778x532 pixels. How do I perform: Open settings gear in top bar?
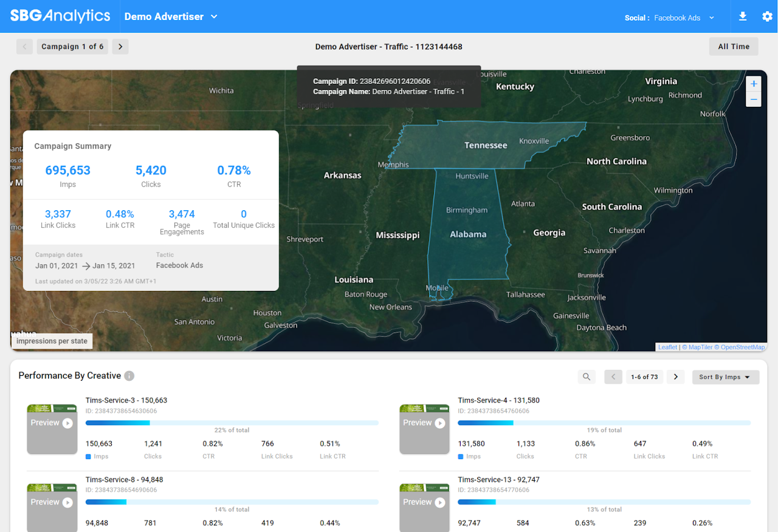tap(767, 16)
